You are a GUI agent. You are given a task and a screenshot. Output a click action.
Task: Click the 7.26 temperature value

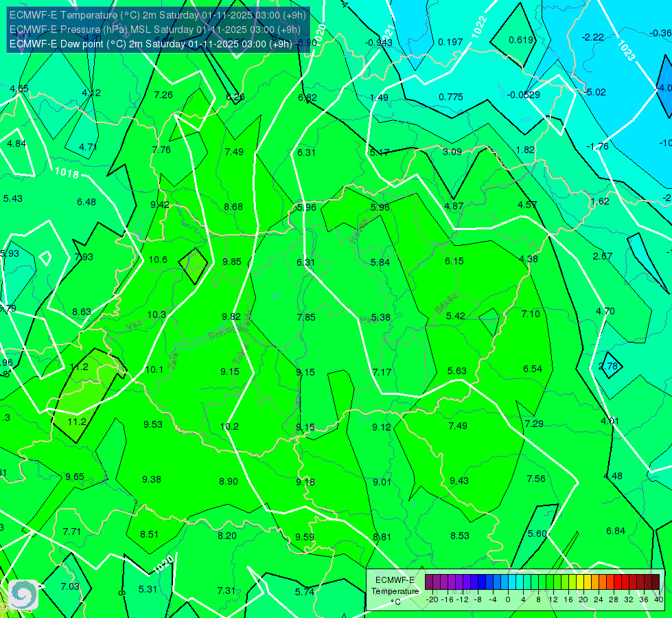163,95
